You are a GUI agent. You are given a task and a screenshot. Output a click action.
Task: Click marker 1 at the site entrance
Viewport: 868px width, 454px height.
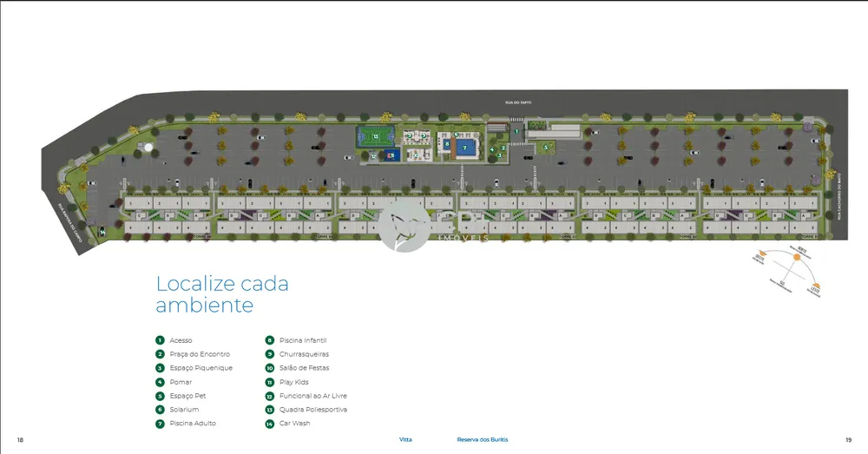pos(516,131)
